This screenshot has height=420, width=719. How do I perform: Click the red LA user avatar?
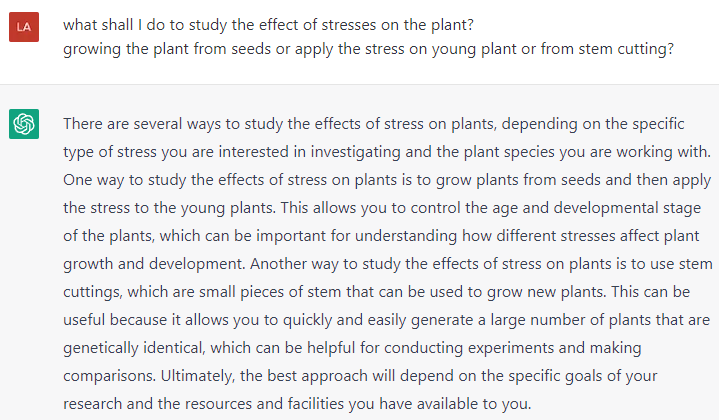click(x=24, y=27)
